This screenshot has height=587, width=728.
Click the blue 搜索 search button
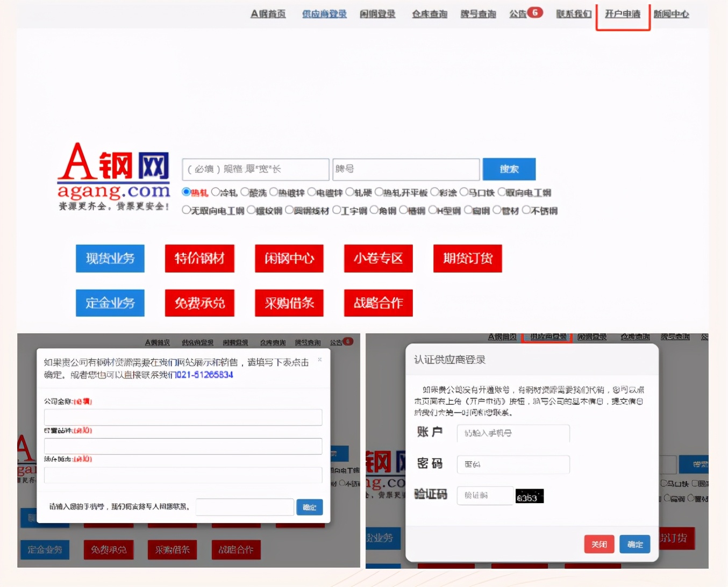click(509, 169)
